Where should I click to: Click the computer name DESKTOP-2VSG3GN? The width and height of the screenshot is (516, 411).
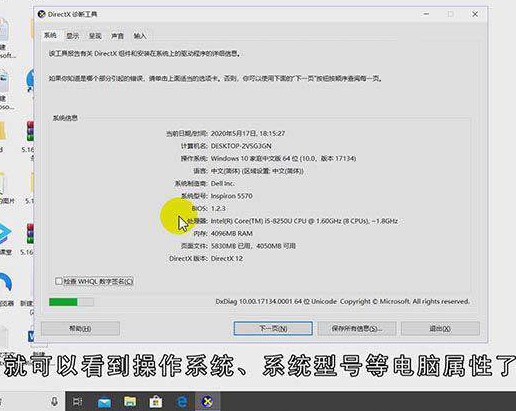click(241, 146)
